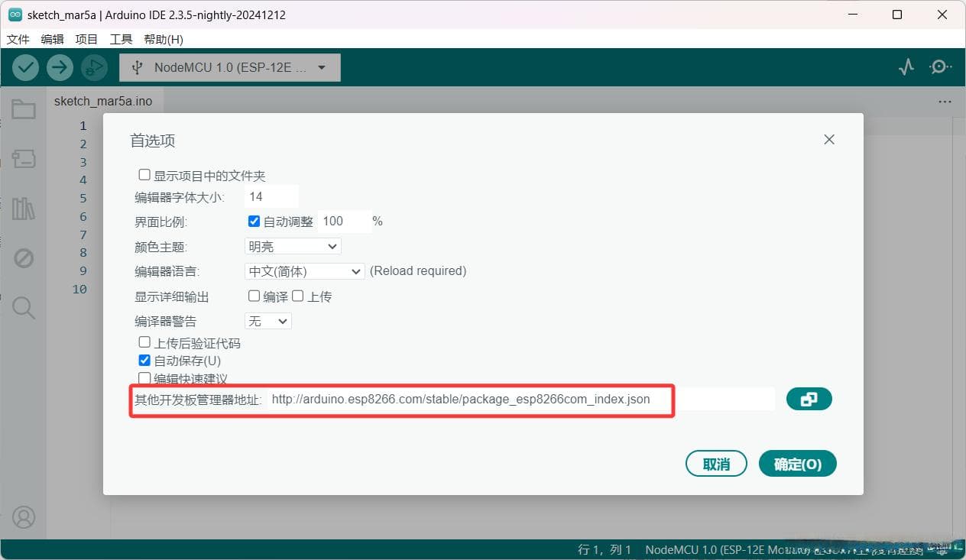Open the color theme dropdown
This screenshot has width=966, height=560.
click(293, 246)
